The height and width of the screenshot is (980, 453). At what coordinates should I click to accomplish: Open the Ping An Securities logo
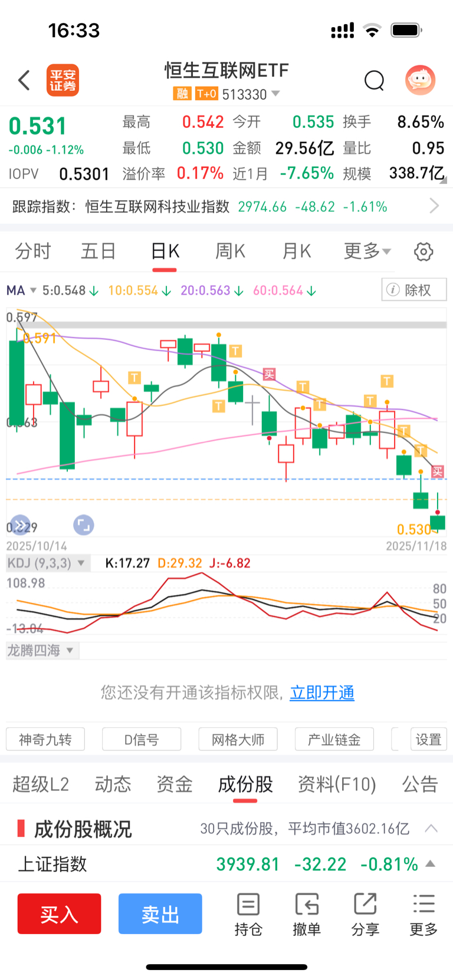coord(63,80)
